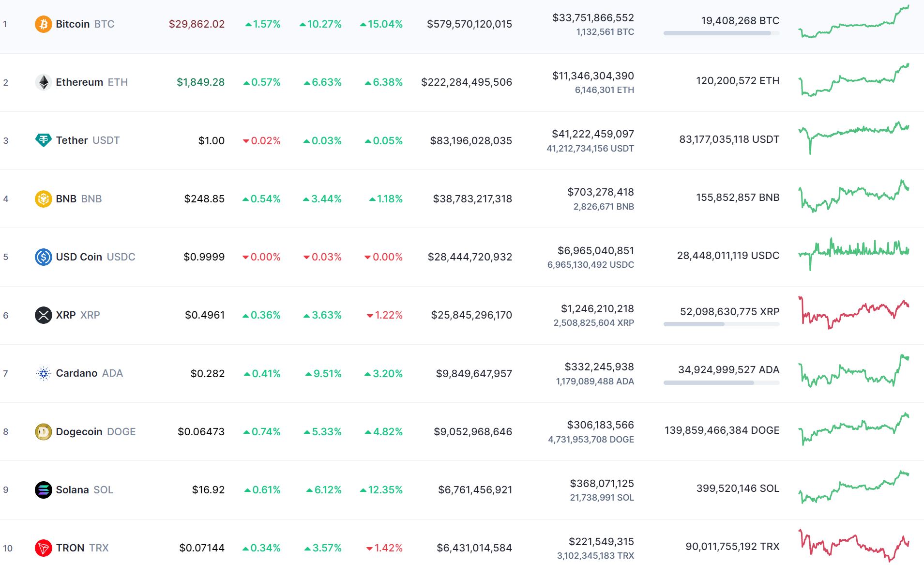The image size is (924, 565).
Task: Click the Bitcoin orange logo icon
Action: [x=43, y=24]
